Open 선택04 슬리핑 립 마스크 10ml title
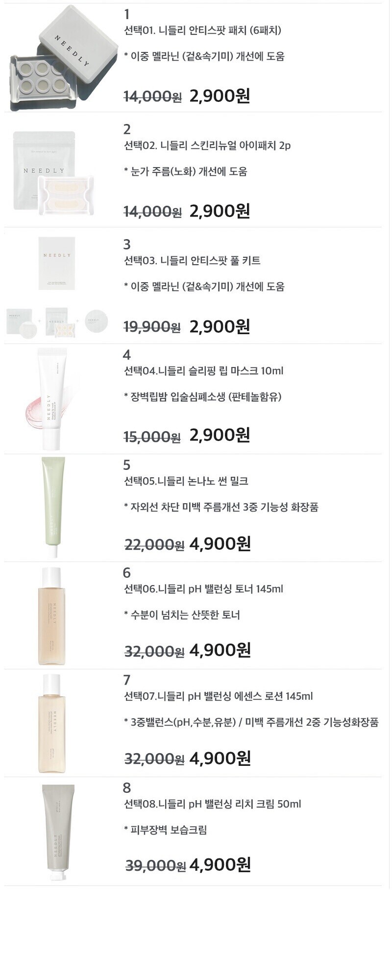The image size is (392, 980). pos(203,371)
